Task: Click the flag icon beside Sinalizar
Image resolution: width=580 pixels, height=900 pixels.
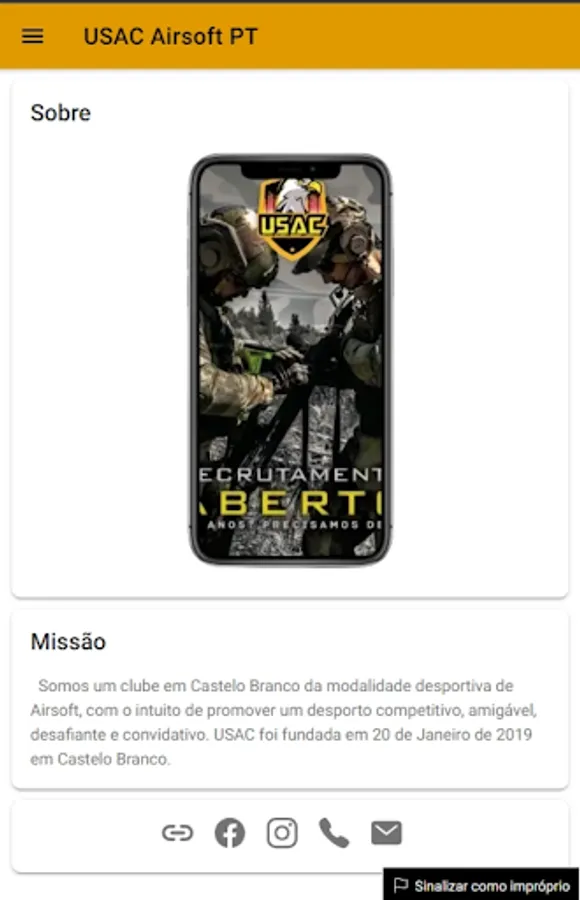Action: 401,885
